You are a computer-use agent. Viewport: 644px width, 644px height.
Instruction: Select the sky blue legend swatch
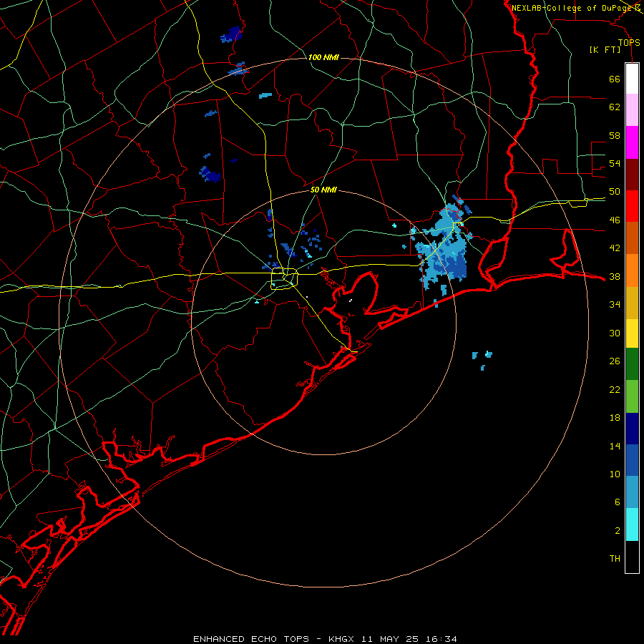click(x=632, y=492)
